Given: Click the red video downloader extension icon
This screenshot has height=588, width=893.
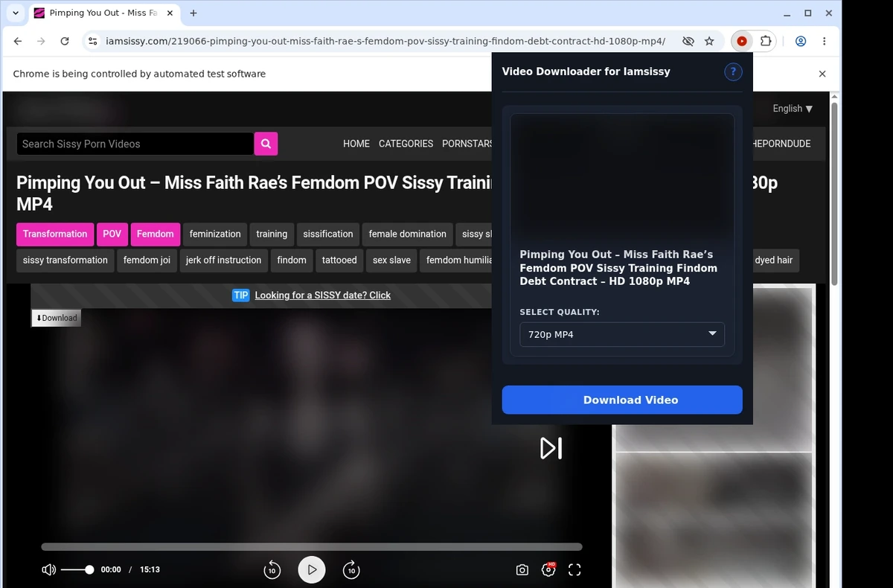Looking at the screenshot, I should coord(741,42).
